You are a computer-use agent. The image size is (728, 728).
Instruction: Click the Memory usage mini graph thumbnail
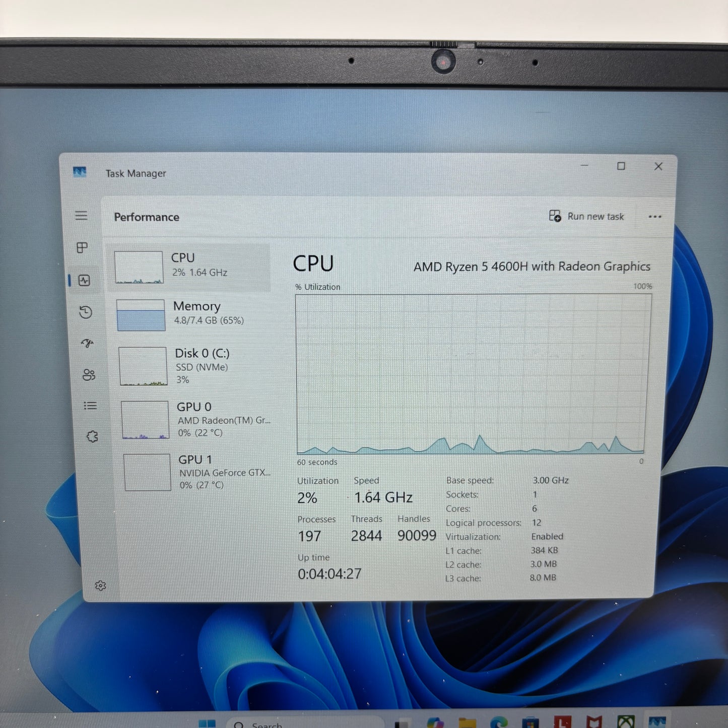point(141,315)
